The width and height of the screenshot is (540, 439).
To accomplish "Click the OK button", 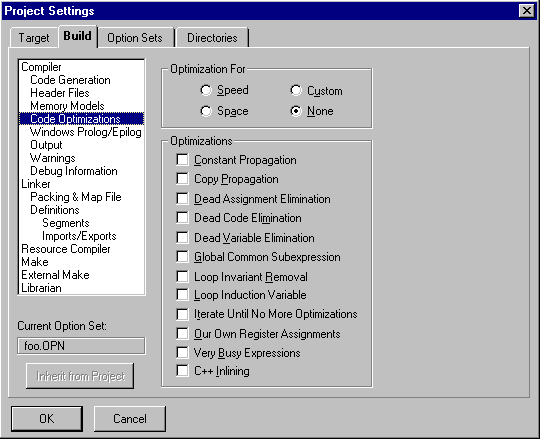I will pos(47,419).
